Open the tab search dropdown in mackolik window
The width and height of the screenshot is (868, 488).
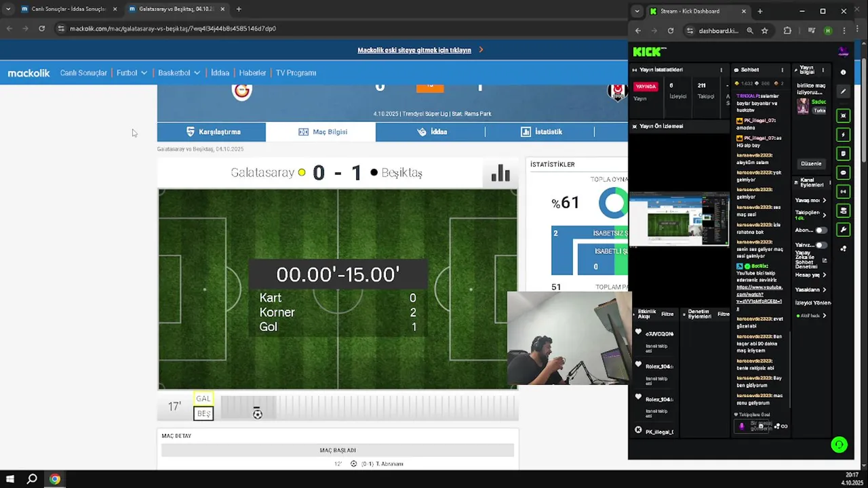[7, 9]
